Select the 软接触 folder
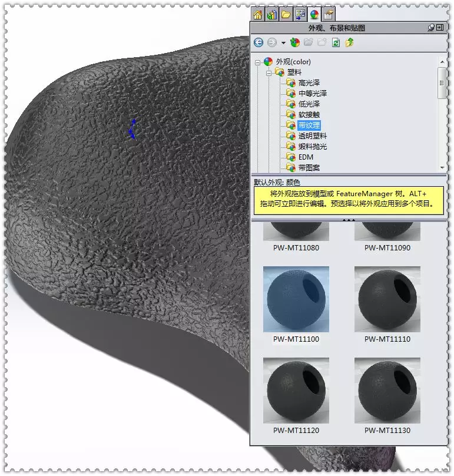 (309, 115)
